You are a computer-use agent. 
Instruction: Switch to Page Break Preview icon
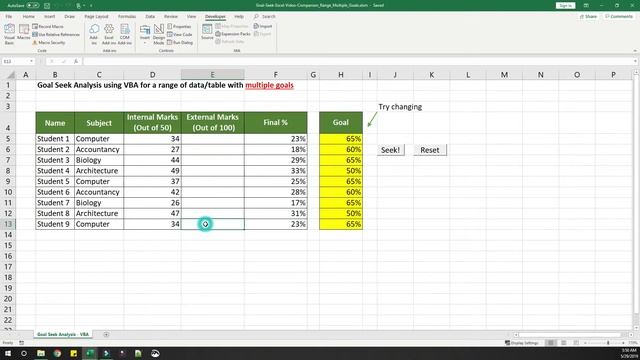point(576,343)
